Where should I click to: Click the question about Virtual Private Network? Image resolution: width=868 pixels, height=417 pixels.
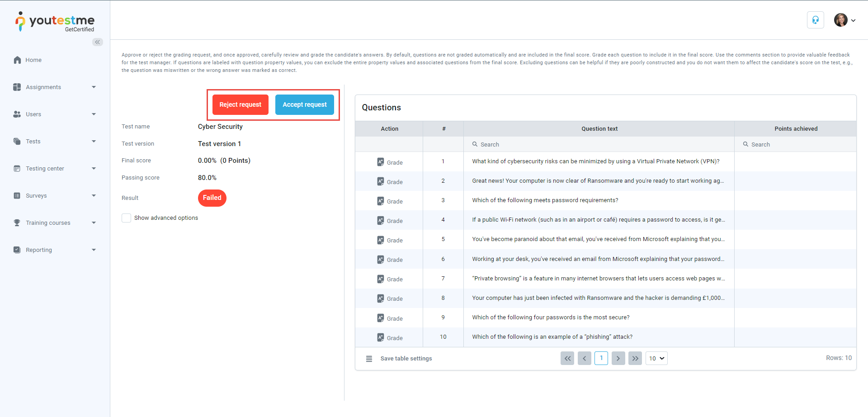pyautogui.click(x=596, y=161)
